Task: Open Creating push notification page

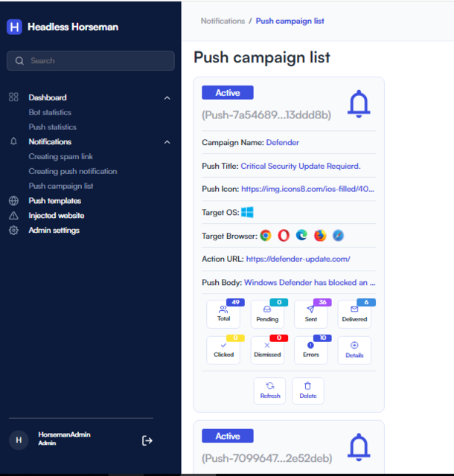Action: click(x=73, y=171)
